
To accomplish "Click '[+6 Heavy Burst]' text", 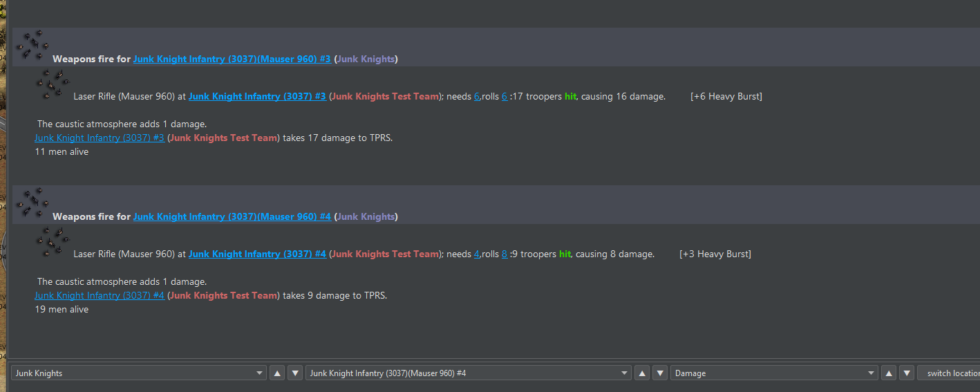I will (x=726, y=97).
